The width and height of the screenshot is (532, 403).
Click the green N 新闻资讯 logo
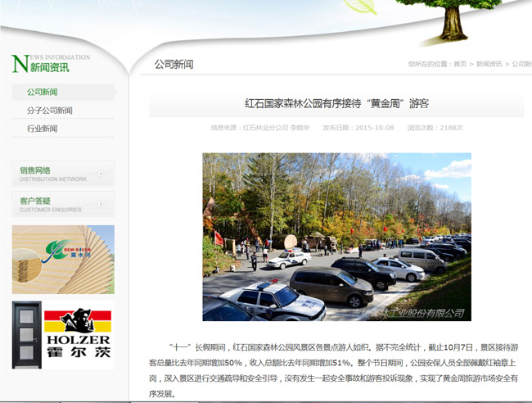(x=51, y=63)
